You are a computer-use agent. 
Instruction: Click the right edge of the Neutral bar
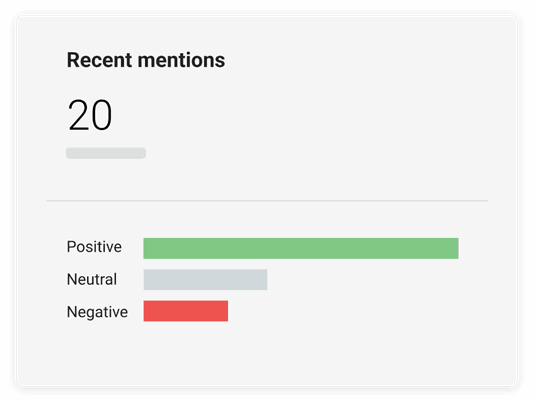pyautogui.click(x=264, y=279)
